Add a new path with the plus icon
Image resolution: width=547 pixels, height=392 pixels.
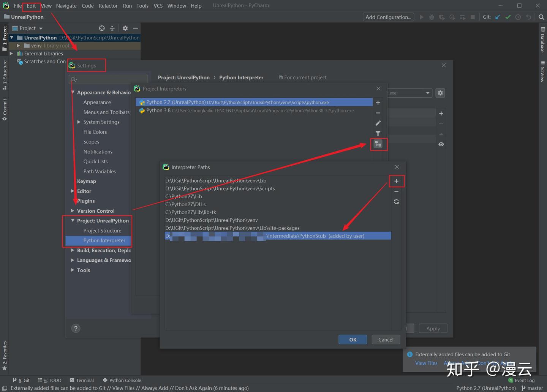coord(396,181)
